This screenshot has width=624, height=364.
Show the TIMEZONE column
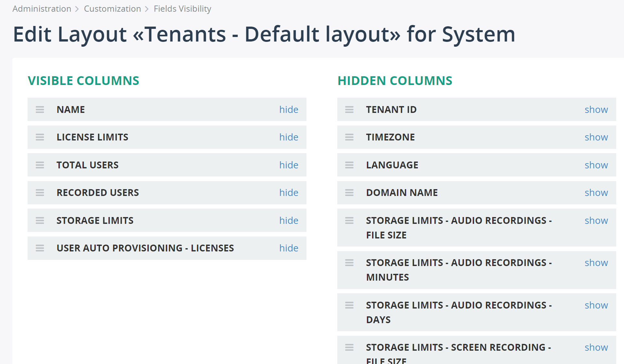[x=596, y=137]
